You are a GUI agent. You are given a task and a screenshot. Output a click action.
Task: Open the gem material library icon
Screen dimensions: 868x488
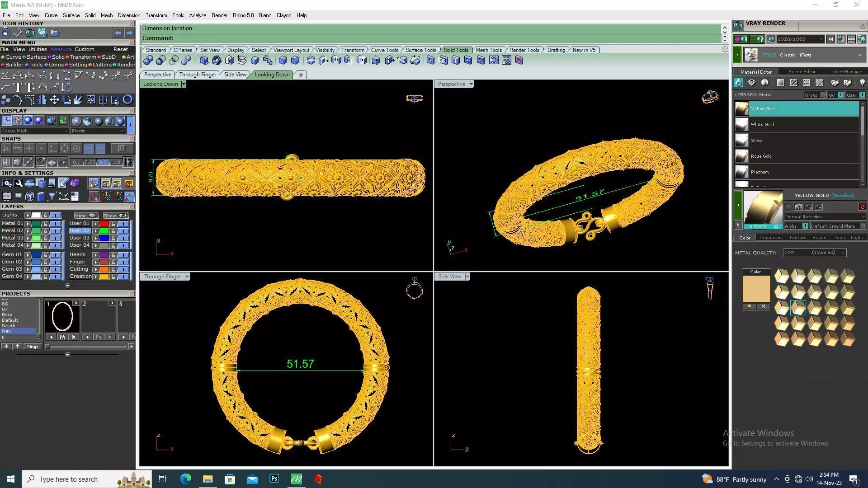tap(751, 83)
